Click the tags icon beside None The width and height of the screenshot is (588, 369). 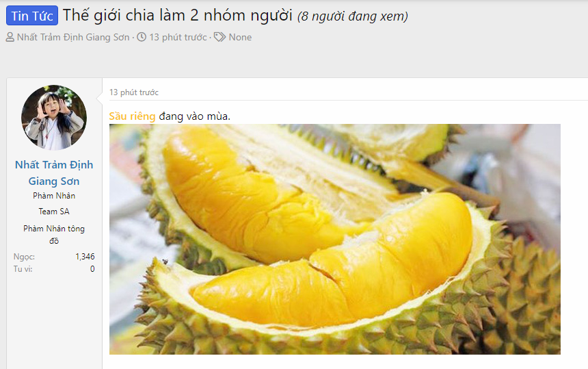click(x=219, y=37)
